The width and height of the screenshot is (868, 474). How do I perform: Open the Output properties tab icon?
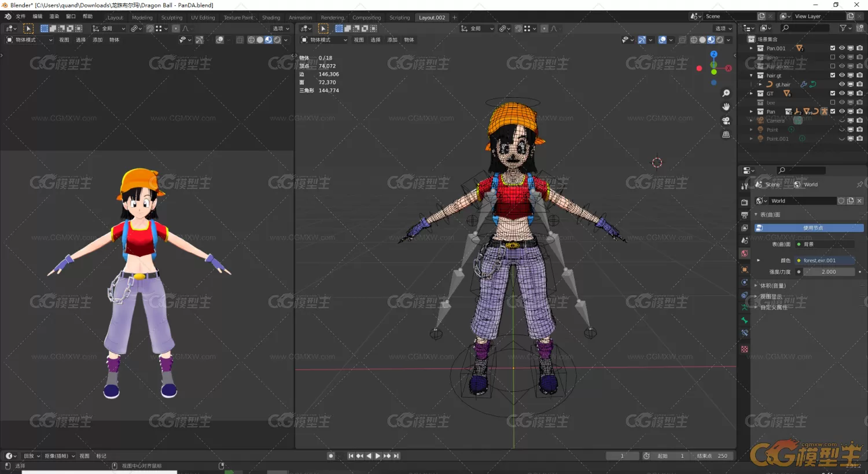(745, 215)
